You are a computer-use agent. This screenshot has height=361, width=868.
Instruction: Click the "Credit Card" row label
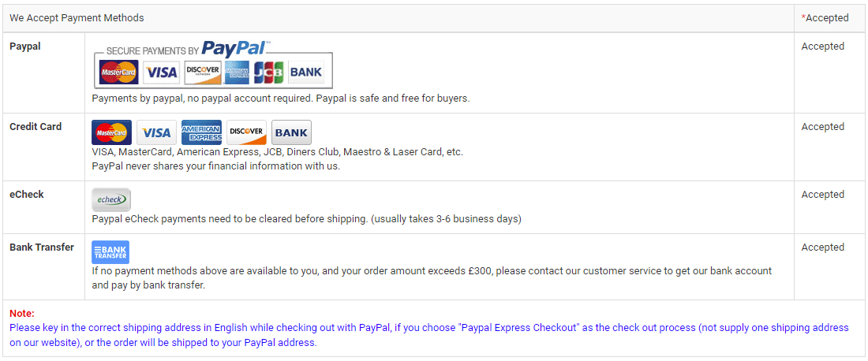click(x=36, y=127)
